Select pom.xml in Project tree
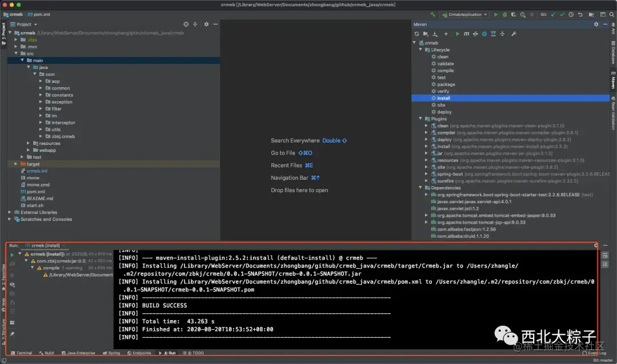The image size is (617, 364). [x=35, y=192]
